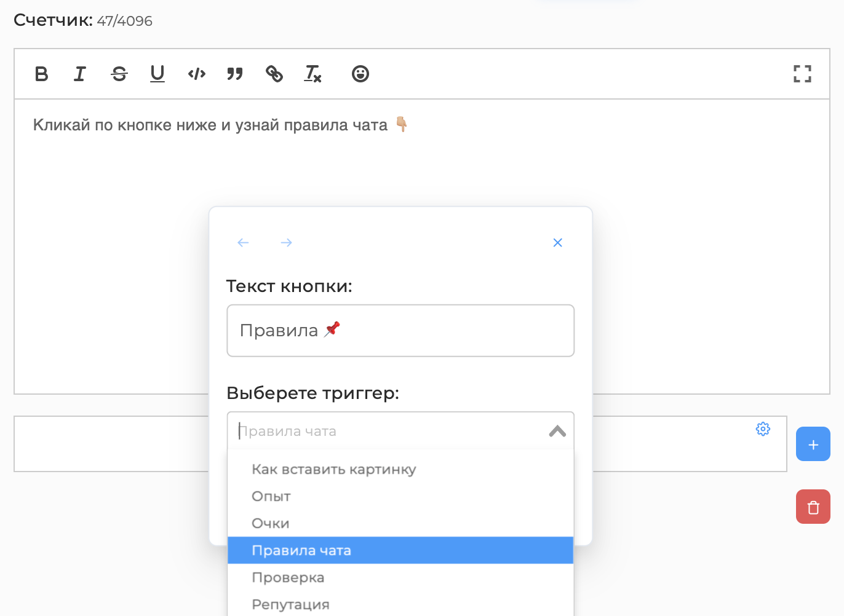Open the emoji picker
Image resolution: width=844 pixels, height=616 pixels.
(360, 74)
